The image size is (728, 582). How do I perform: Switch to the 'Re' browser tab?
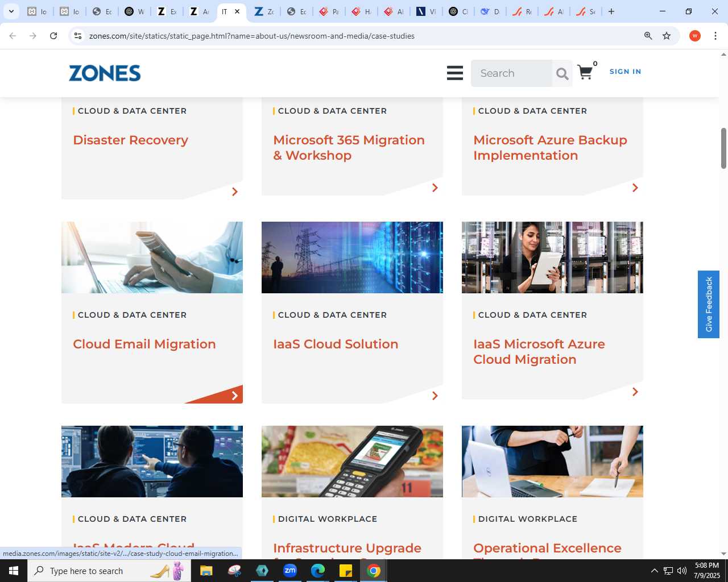[522, 11]
